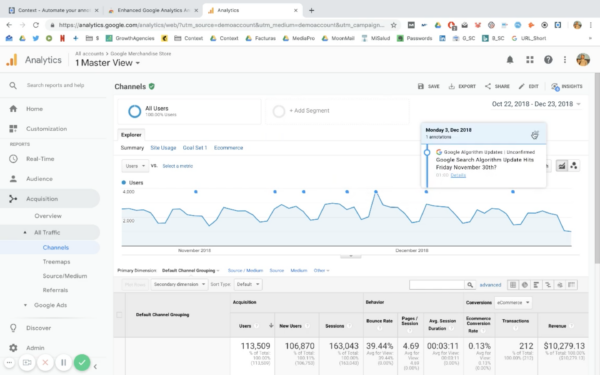600x375 pixels.
Task: Select the Channels report item
Action: (x=56, y=248)
